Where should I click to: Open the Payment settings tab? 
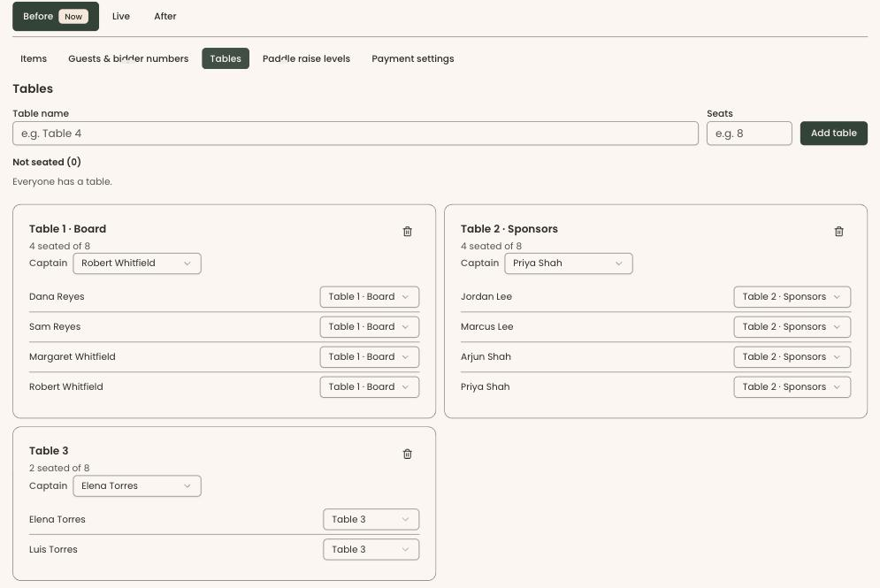pos(413,58)
